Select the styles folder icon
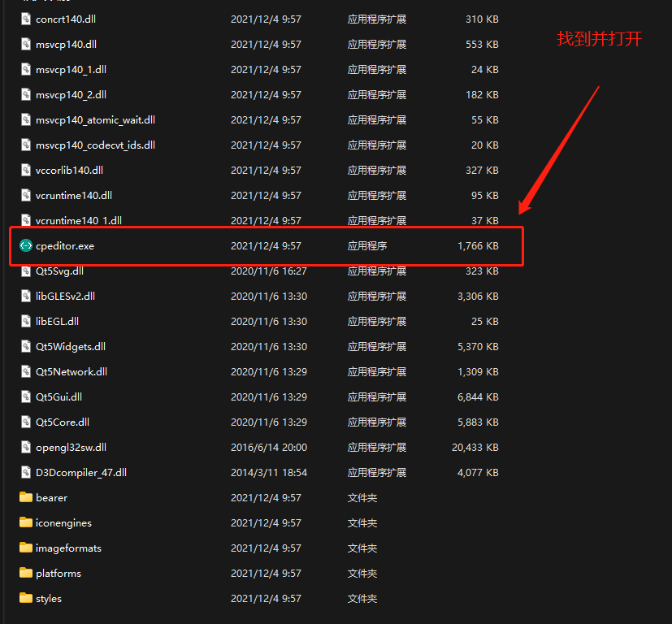Viewport: 672px width, 624px height. (x=25, y=598)
